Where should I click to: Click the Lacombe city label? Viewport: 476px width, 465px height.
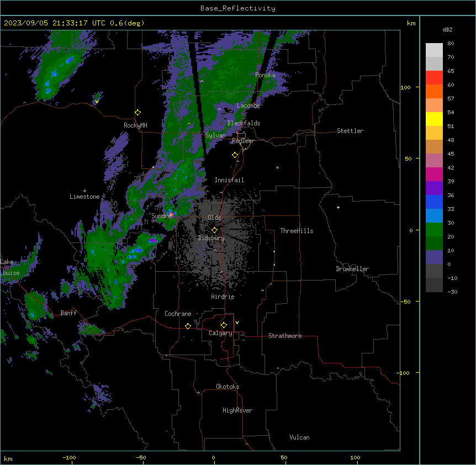248,105
